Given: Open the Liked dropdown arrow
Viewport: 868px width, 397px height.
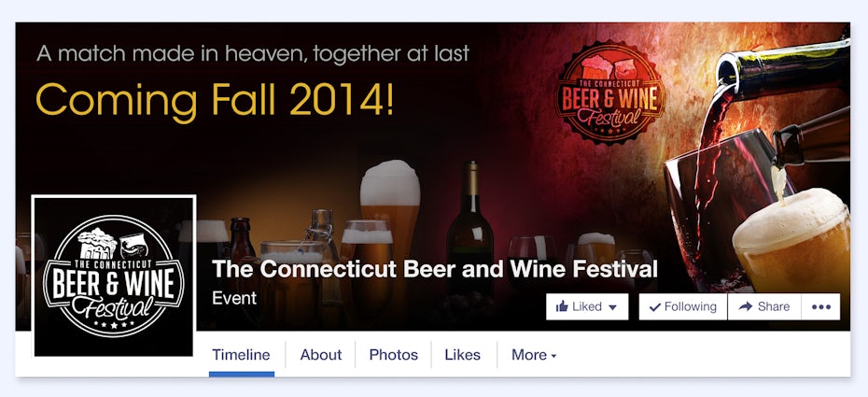Looking at the screenshot, I should point(613,307).
